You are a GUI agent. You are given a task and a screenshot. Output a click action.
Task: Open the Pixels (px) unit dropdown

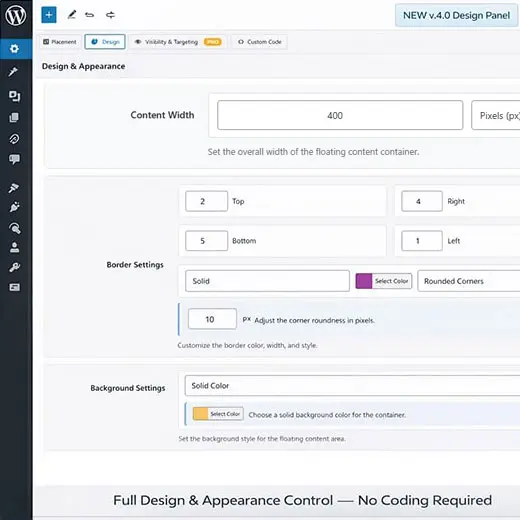[x=496, y=115]
